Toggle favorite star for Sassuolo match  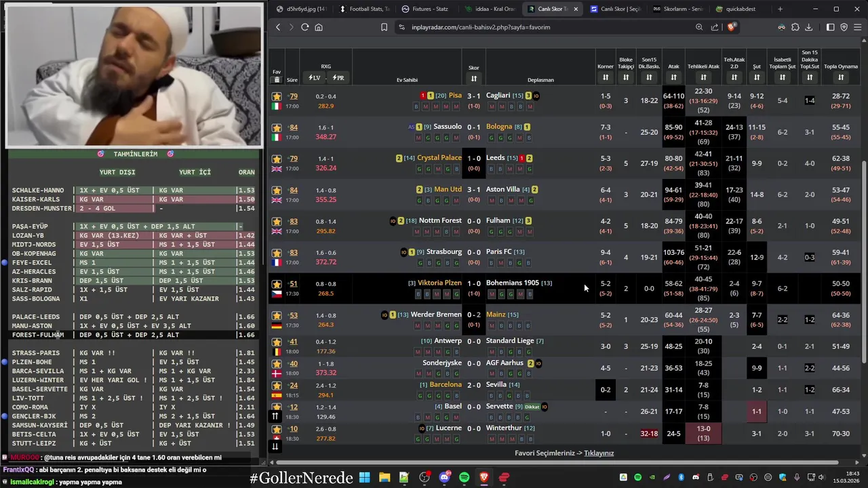(277, 127)
